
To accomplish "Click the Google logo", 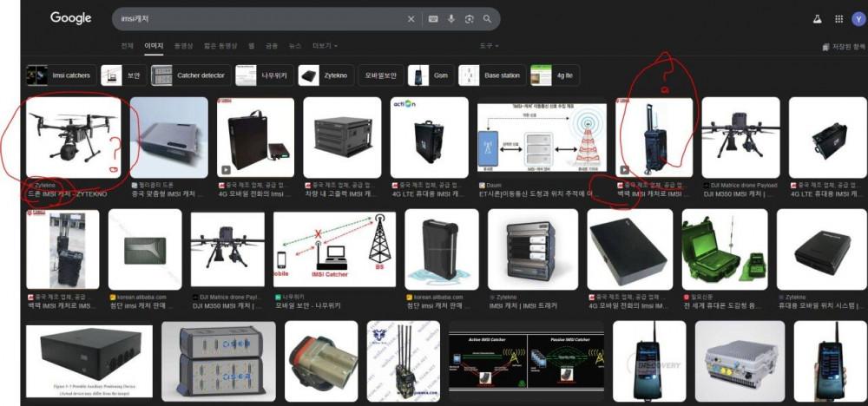I will pyautogui.click(x=70, y=18).
